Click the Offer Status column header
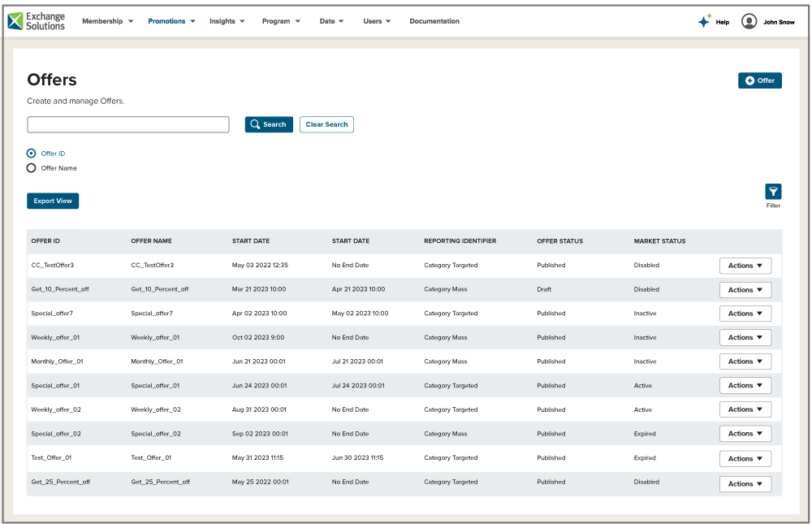 coord(559,241)
